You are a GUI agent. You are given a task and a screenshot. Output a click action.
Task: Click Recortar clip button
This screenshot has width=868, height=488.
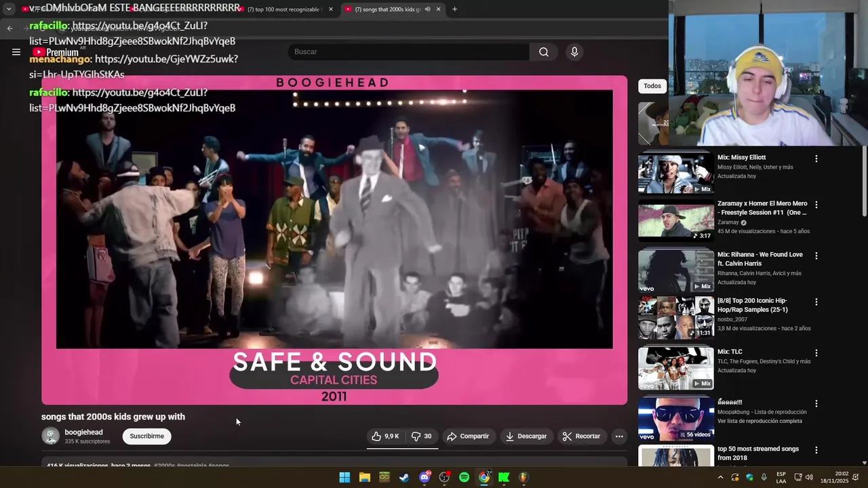pos(582,436)
